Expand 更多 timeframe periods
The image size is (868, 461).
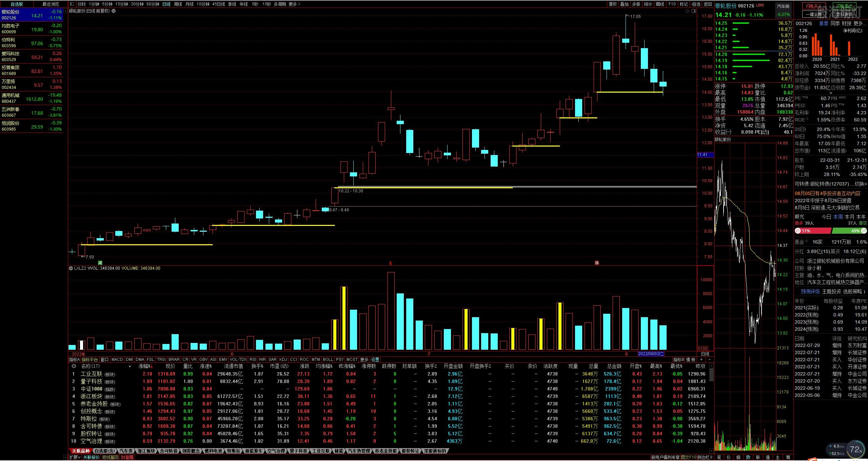[x=294, y=4]
